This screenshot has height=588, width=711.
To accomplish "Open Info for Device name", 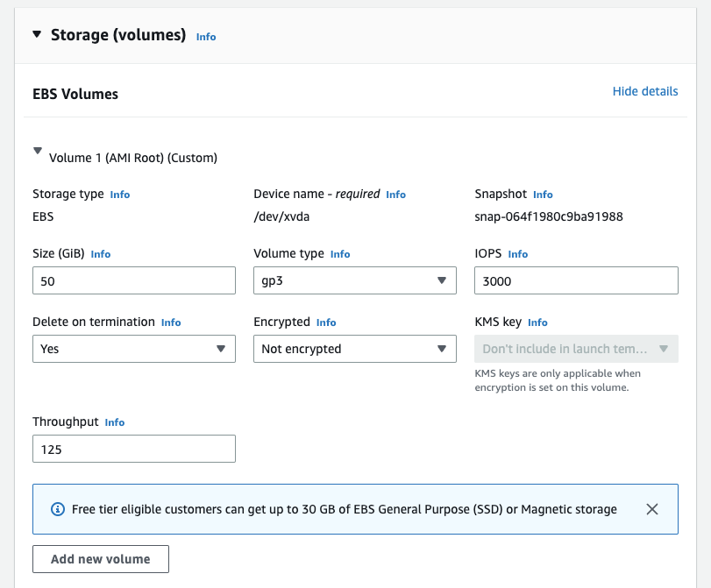I will click(x=395, y=195).
